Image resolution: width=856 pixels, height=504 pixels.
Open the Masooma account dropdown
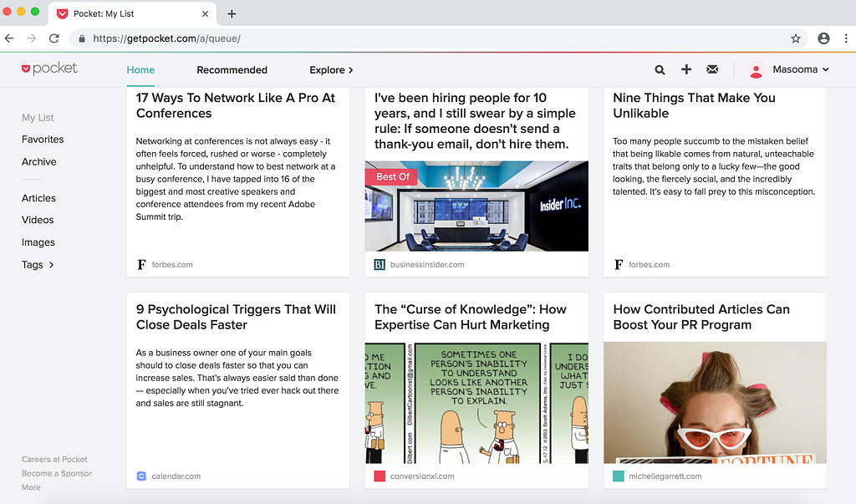pos(801,69)
